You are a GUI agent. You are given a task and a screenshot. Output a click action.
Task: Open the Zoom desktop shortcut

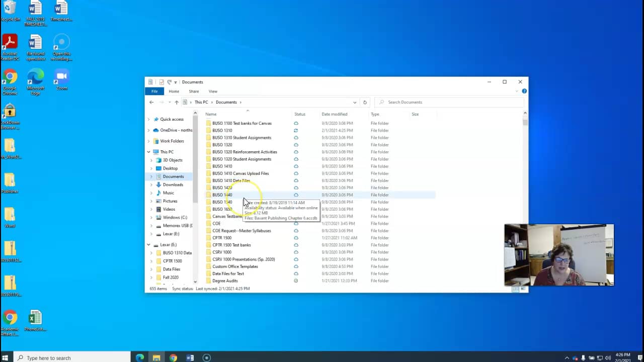pyautogui.click(x=61, y=79)
